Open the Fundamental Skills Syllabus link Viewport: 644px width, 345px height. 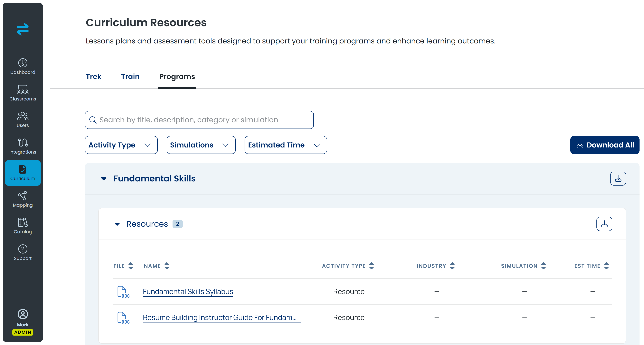pyautogui.click(x=188, y=292)
